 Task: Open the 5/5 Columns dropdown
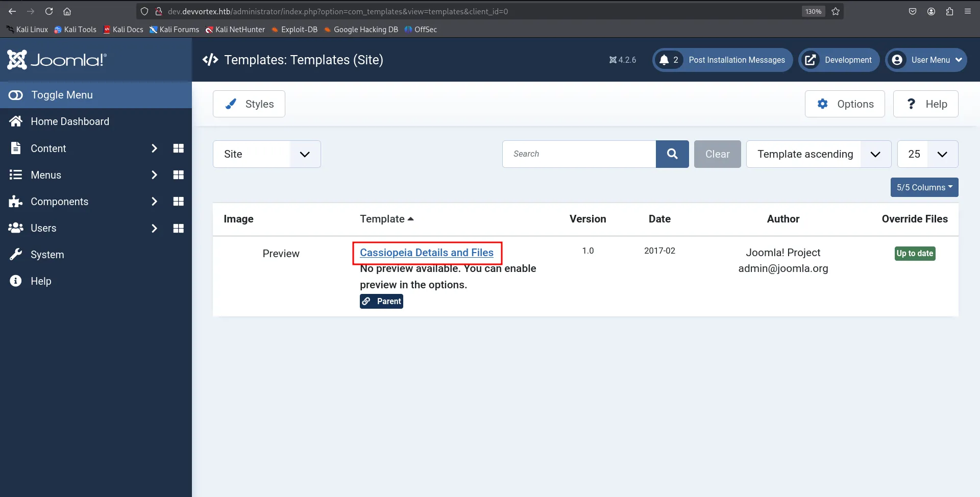point(924,187)
